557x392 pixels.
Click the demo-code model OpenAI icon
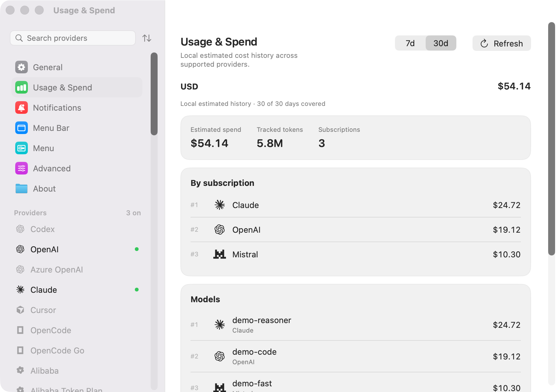(220, 356)
